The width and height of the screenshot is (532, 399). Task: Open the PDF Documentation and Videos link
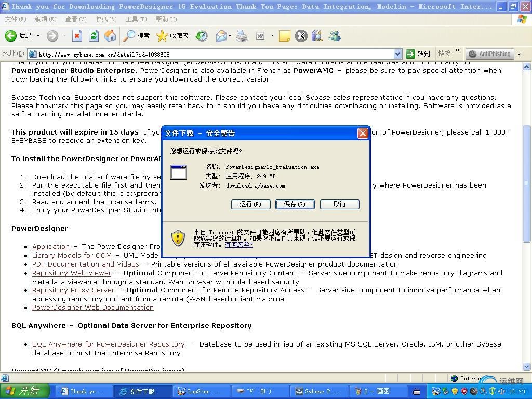click(x=86, y=264)
